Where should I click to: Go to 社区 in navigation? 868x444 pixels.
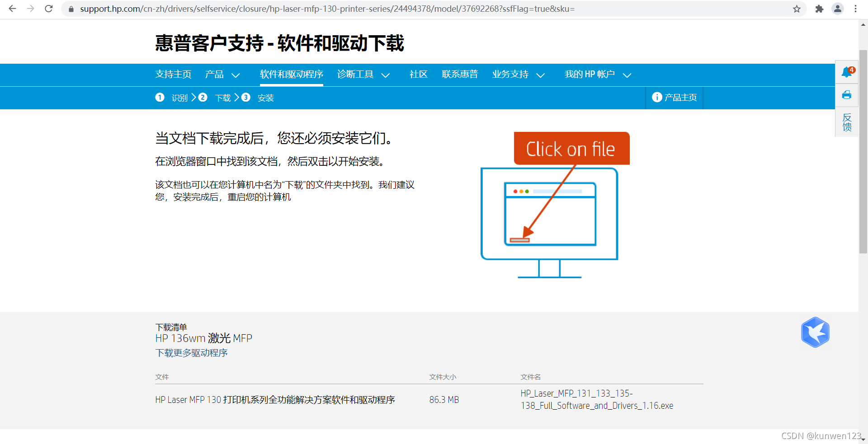point(419,75)
